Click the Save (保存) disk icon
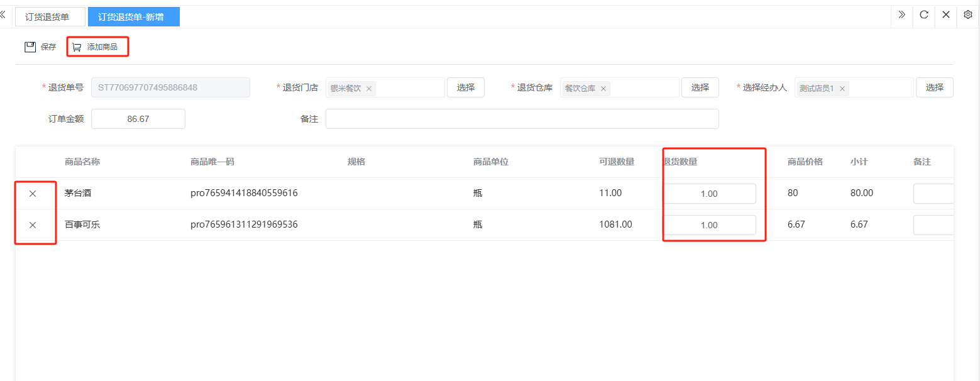This screenshot has height=381, width=980. 30,47
